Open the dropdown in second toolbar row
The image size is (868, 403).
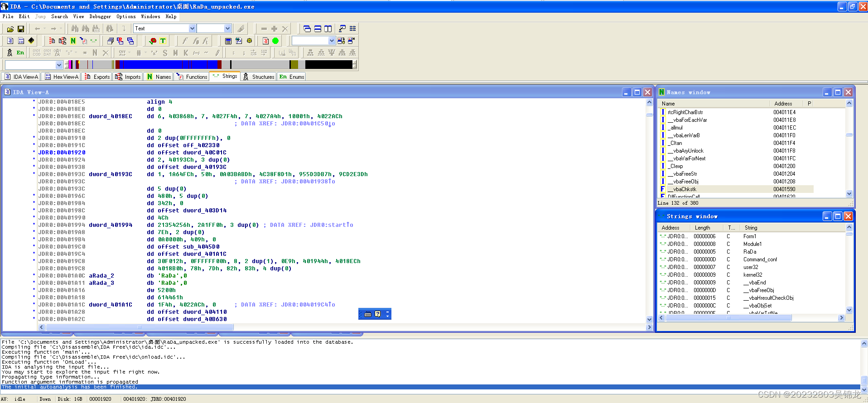[x=332, y=41]
